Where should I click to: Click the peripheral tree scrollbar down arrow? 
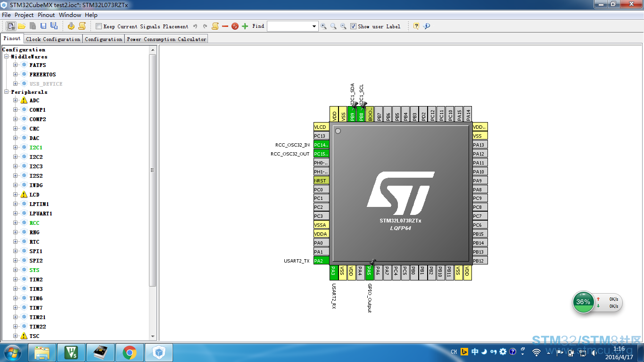pos(153,337)
